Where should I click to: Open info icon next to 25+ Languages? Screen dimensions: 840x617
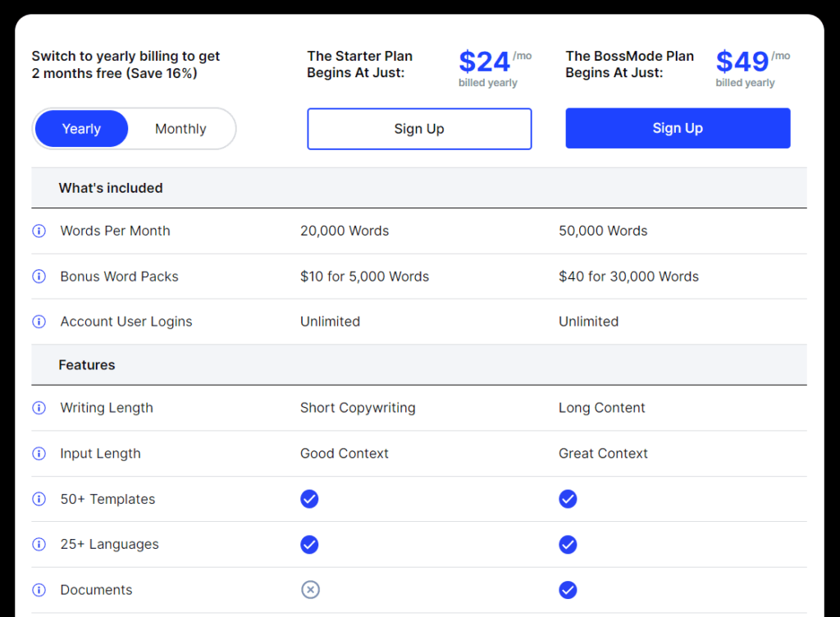(x=39, y=544)
